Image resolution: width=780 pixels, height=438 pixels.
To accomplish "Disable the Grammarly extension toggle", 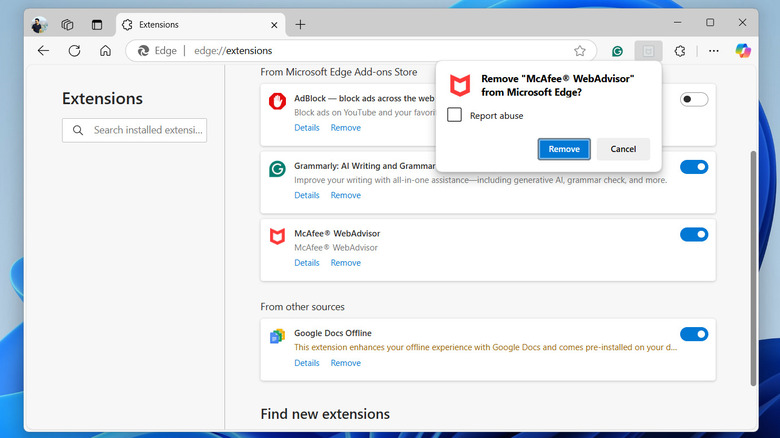I will click(693, 167).
